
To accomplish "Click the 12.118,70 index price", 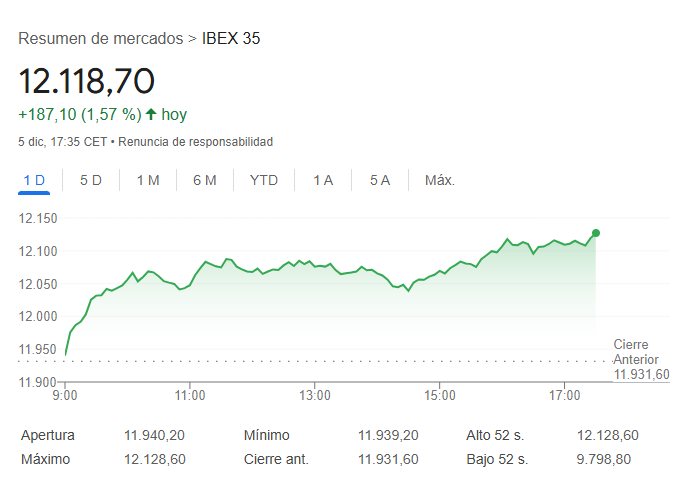I will [x=87, y=81].
